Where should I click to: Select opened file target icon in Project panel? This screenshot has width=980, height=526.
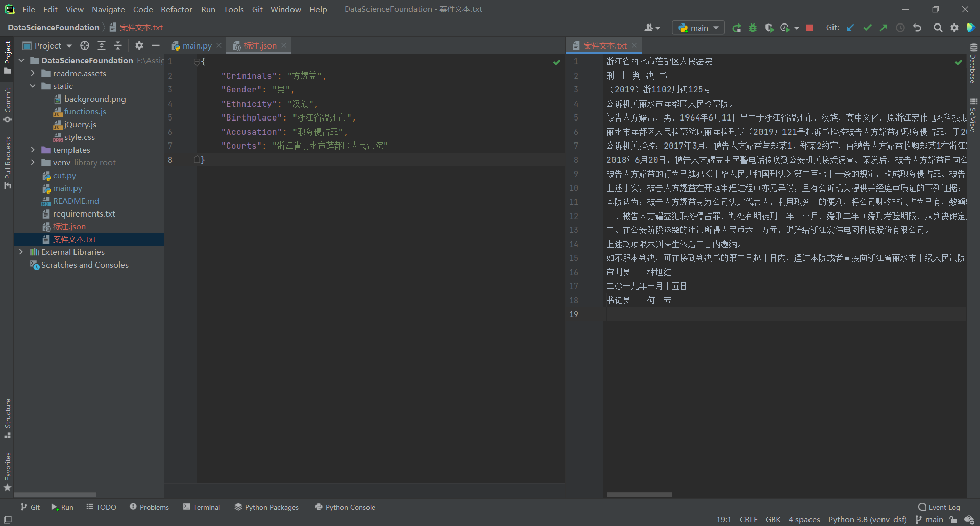pyautogui.click(x=85, y=45)
